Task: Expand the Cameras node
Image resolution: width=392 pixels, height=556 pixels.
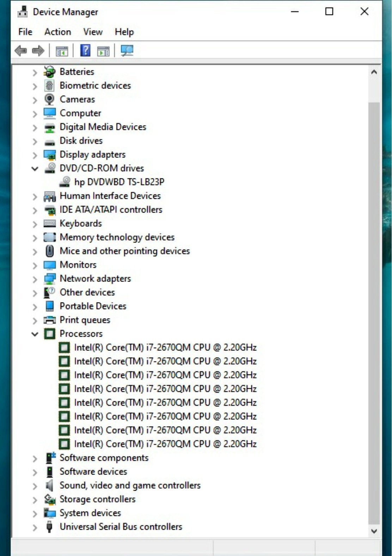Action: click(35, 100)
